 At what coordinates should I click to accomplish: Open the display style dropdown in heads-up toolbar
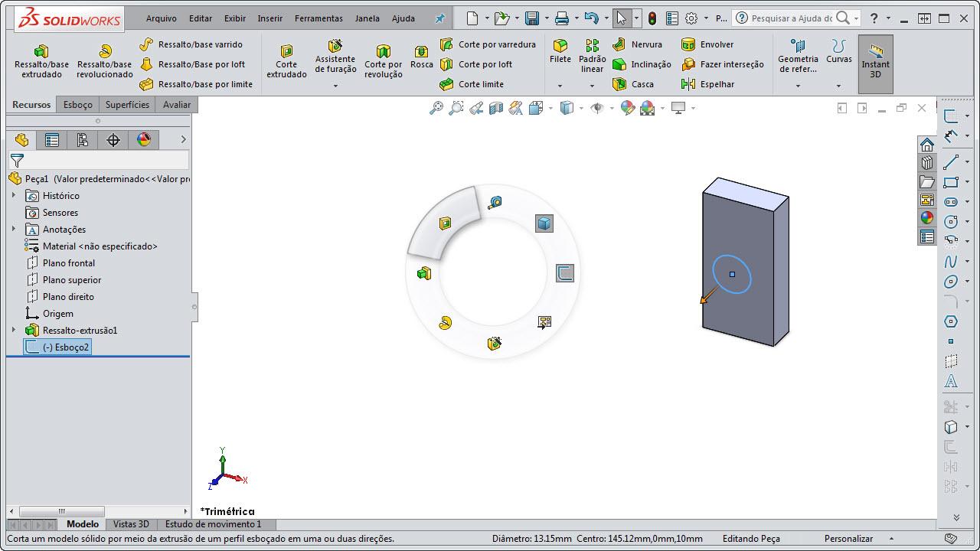click(580, 108)
